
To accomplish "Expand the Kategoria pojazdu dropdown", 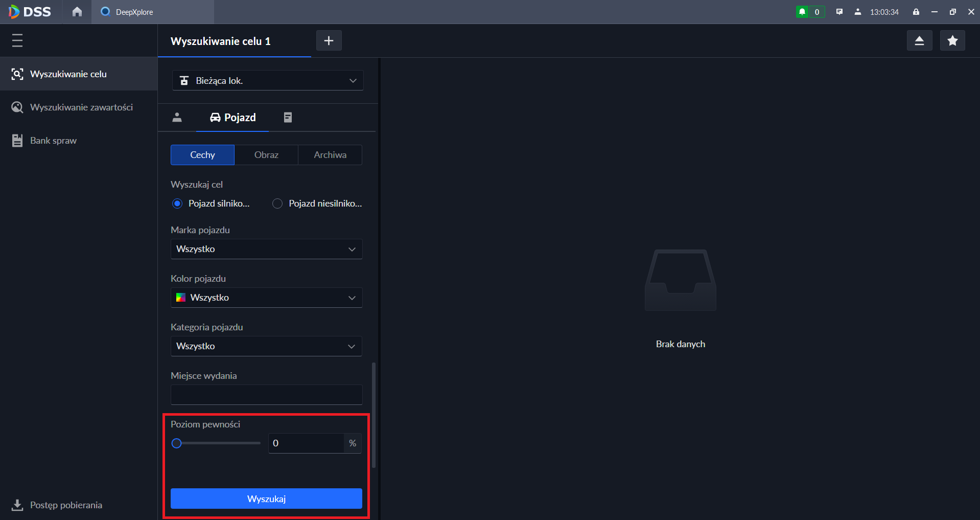I will 266,346.
